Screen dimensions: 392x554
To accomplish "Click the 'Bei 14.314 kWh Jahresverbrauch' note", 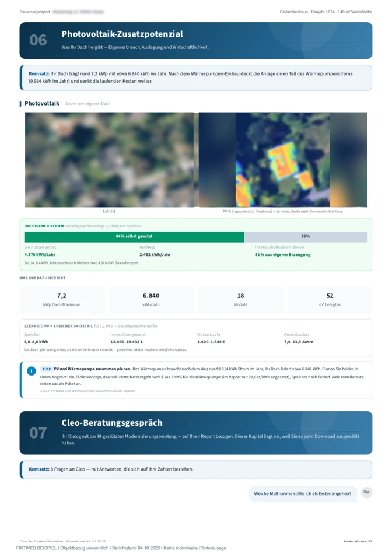I will tap(82, 263).
